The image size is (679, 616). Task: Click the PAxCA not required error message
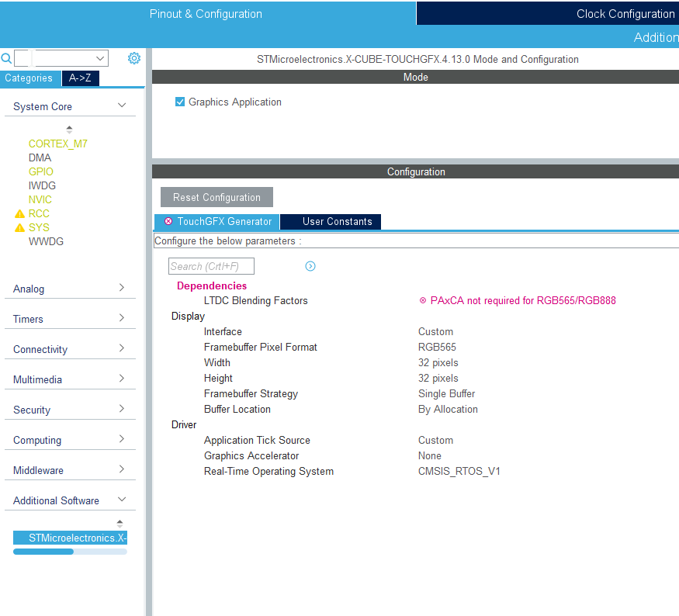[x=523, y=300]
